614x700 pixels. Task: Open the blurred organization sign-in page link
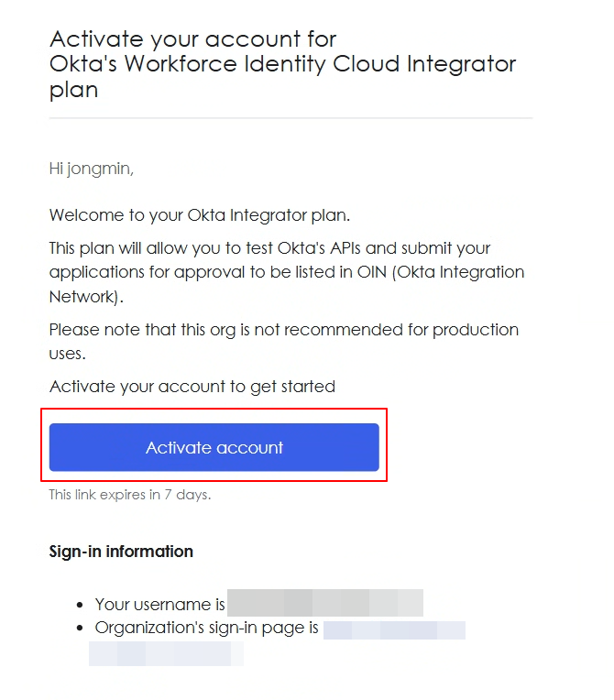point(394,630)
